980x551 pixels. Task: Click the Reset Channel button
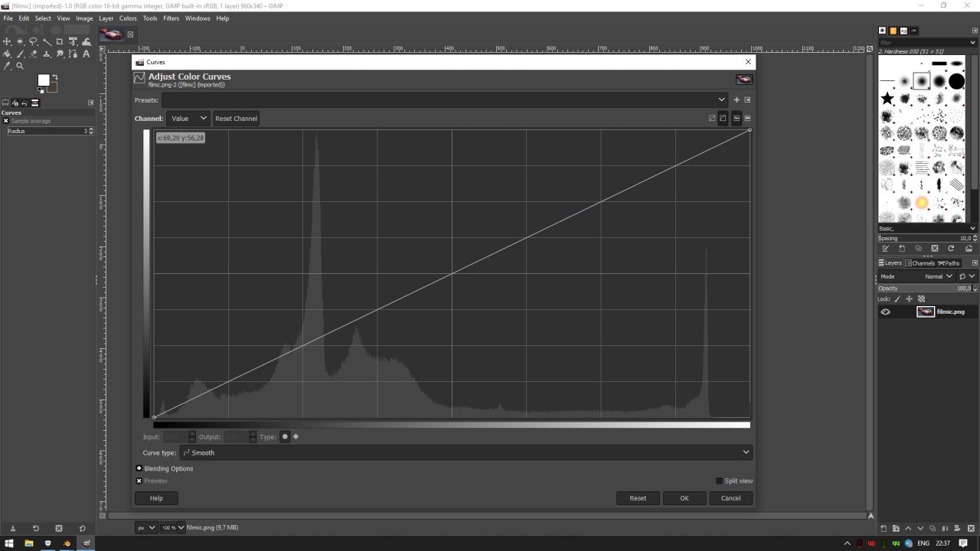[x=236, y=118]
